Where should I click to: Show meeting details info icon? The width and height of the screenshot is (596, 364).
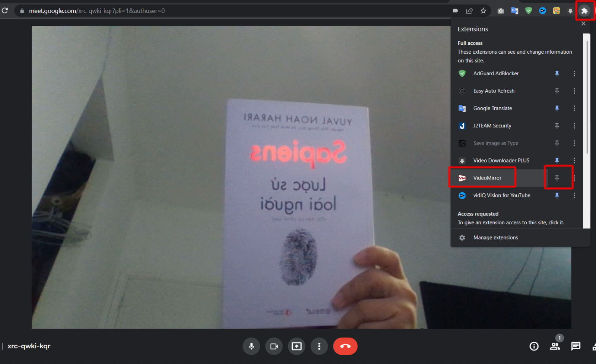(534, 346)
